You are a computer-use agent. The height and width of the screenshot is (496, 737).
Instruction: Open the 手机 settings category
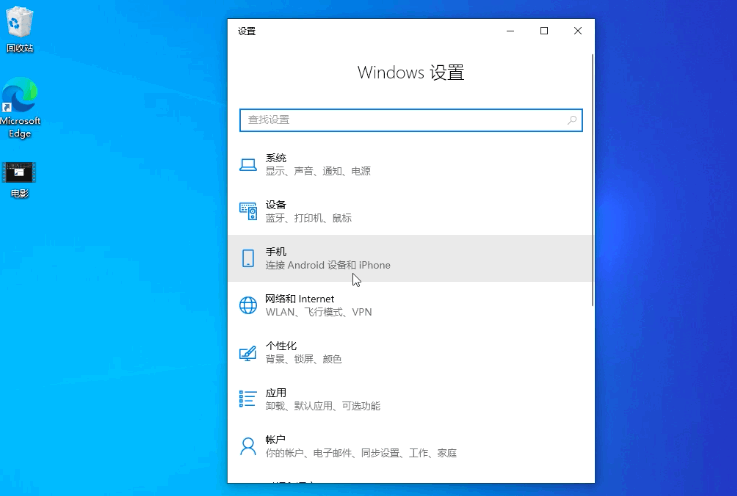[x=409, y=259]
